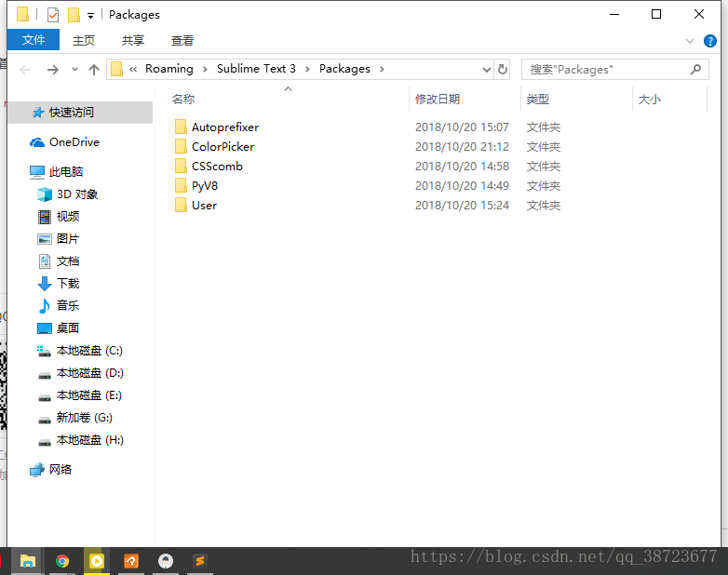The height and width of the screenshot is (575, 728).
Task: Select 快速访问 in the navigation pane
Action: 80,113
